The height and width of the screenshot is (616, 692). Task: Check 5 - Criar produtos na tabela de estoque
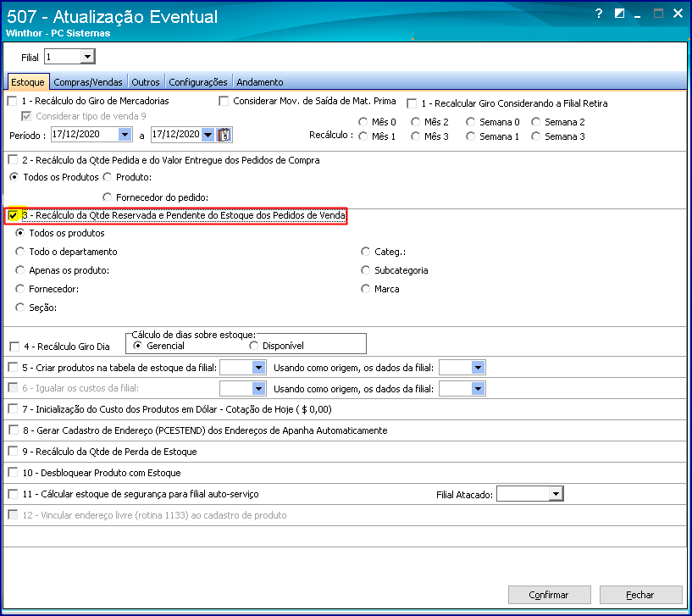14,368
